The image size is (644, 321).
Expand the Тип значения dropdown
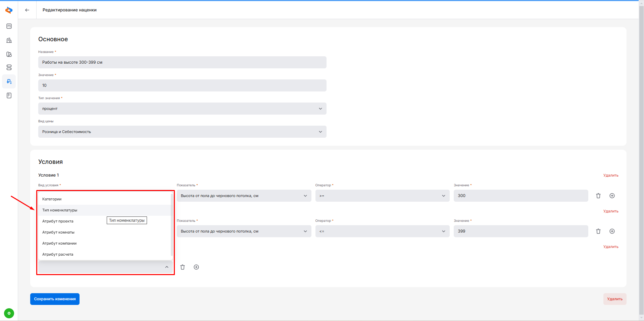click(x=182, y=109)
